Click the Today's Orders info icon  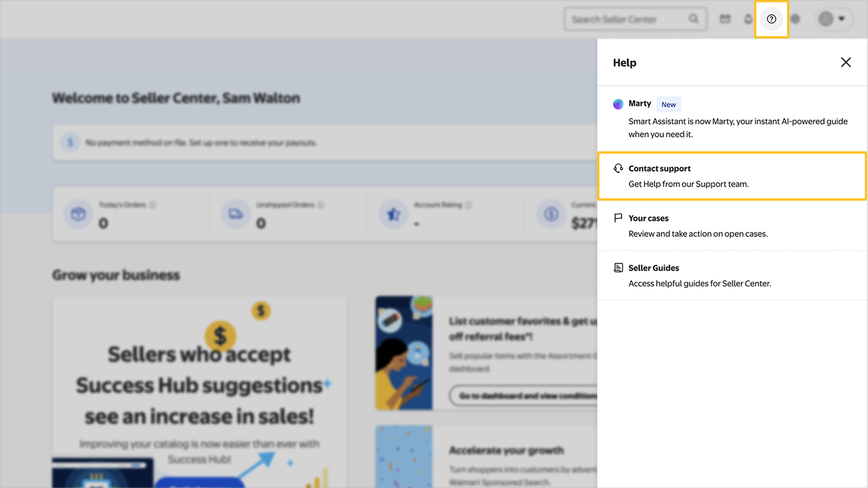153,205
